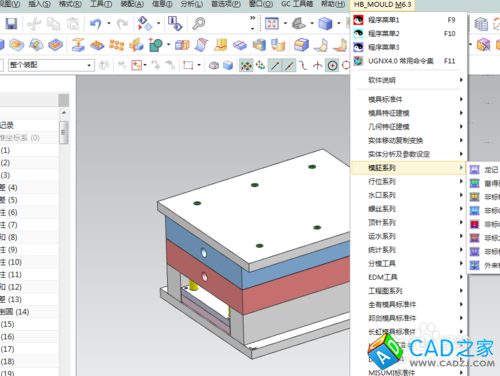Open the dropdown beside the dashed rectangle selection icon

point(199,65)
